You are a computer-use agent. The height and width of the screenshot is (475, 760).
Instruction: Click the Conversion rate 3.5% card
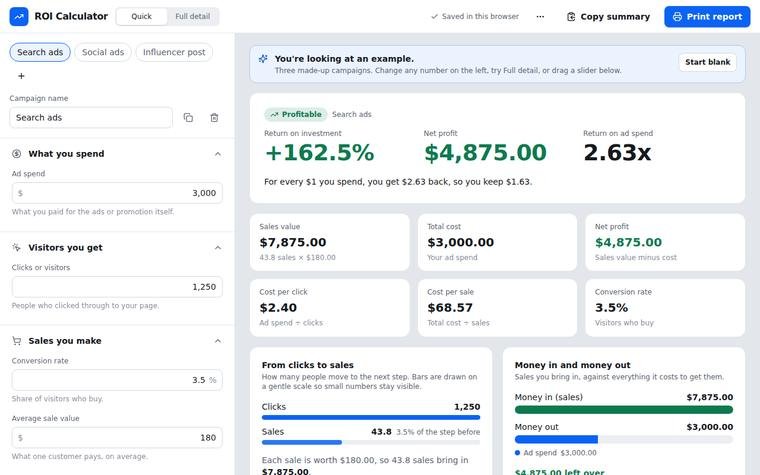pyautogui.click(x=665, y=308)
